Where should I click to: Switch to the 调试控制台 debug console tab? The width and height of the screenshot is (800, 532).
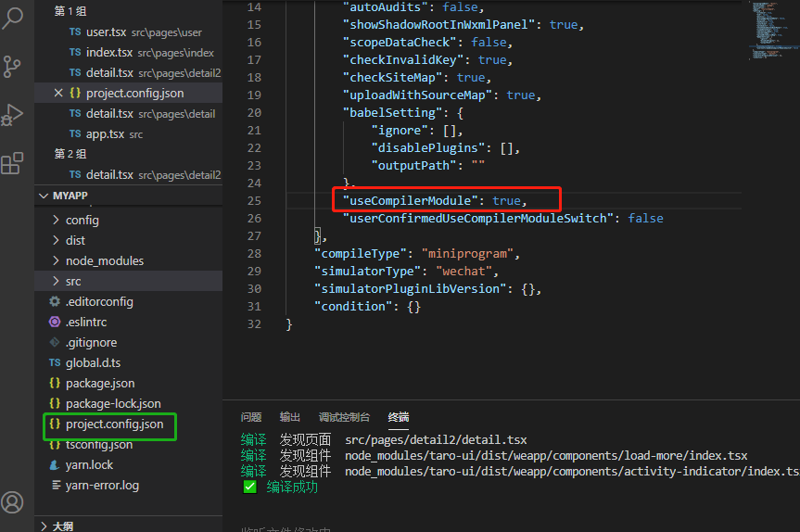coord(344,417)
